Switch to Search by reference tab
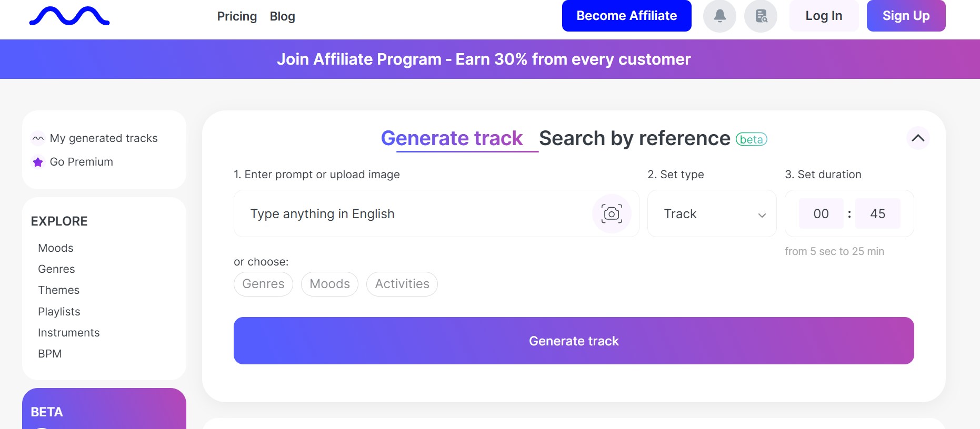Viewport: 980px width, 429px height. (x=635, y=139)
